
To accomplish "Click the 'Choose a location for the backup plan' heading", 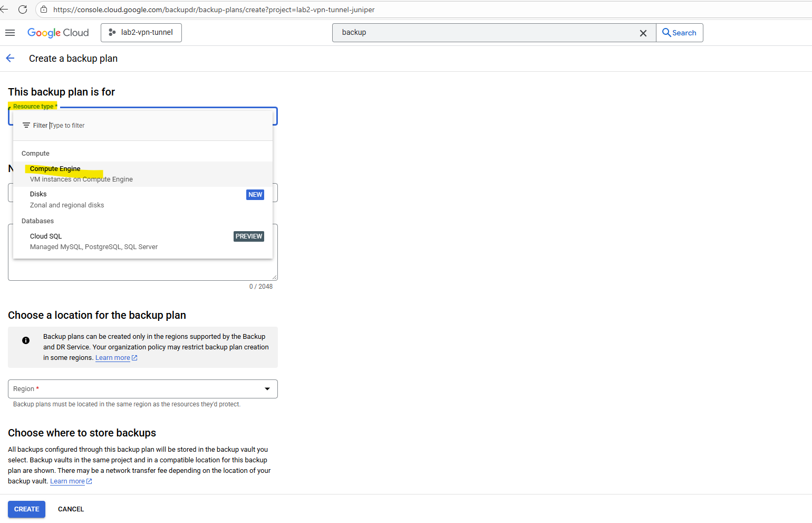I will point(97,315).
